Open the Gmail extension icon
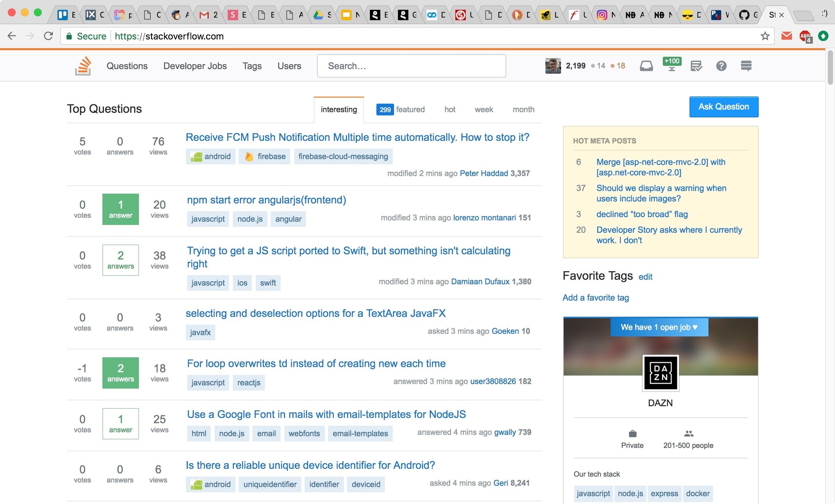This screenshot has width=835, height=504. (x=786, y=36)
